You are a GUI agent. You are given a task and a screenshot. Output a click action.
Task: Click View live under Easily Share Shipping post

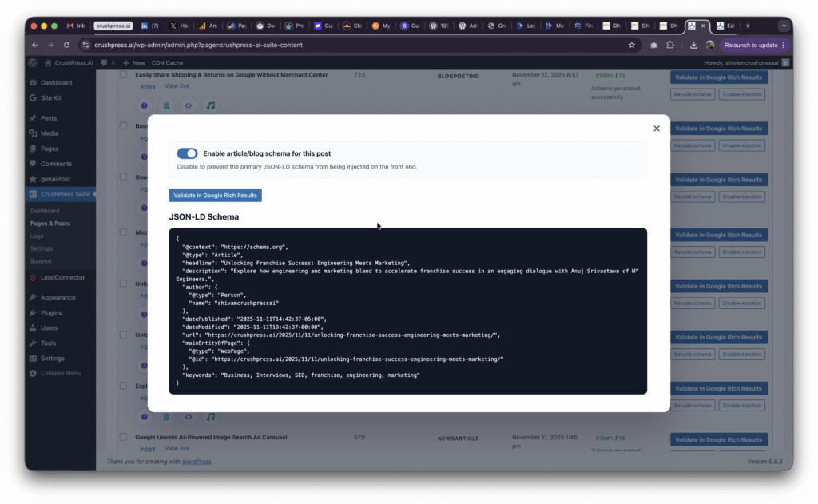point(177,86)
